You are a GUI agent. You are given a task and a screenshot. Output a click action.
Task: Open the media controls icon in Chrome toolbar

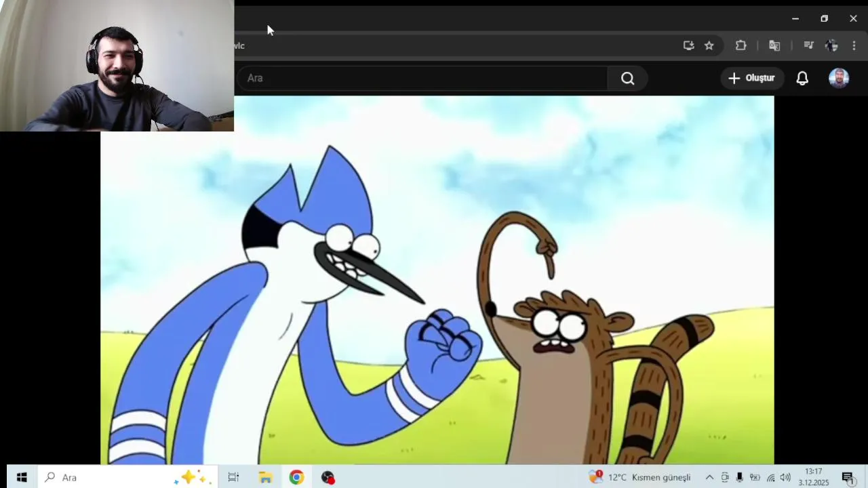click(x=808, y=45)
